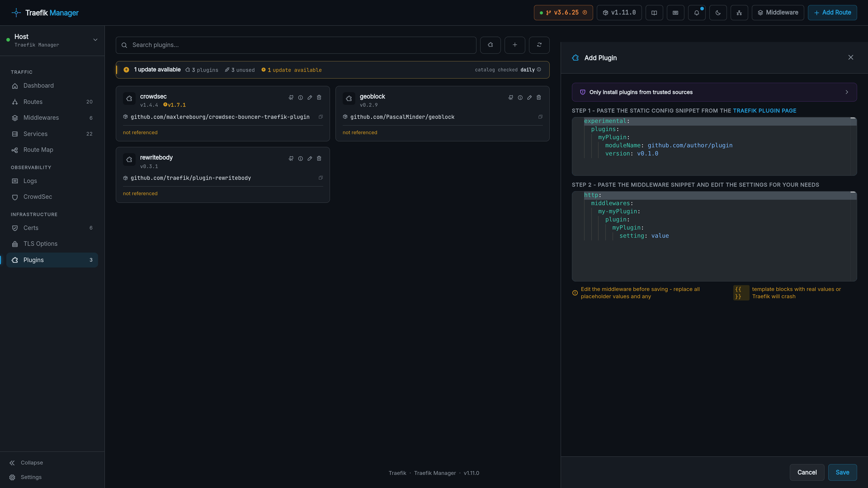Refresh the plugins list

(539, 45)
